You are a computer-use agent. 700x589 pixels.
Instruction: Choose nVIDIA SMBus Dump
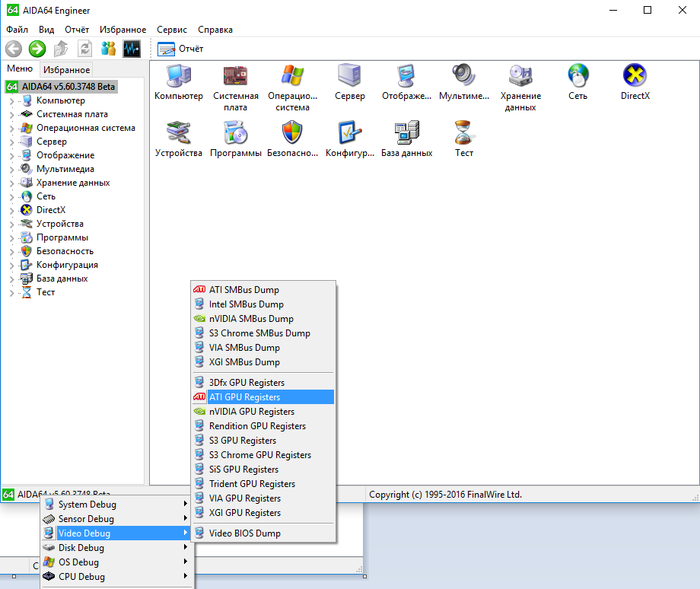point(263,319)
